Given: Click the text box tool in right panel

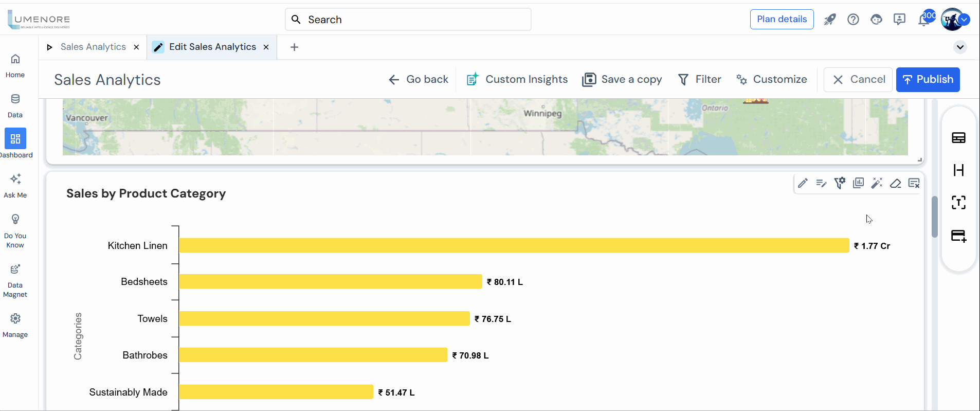Looking at the screenshot, I should click(x=958, y=203).
